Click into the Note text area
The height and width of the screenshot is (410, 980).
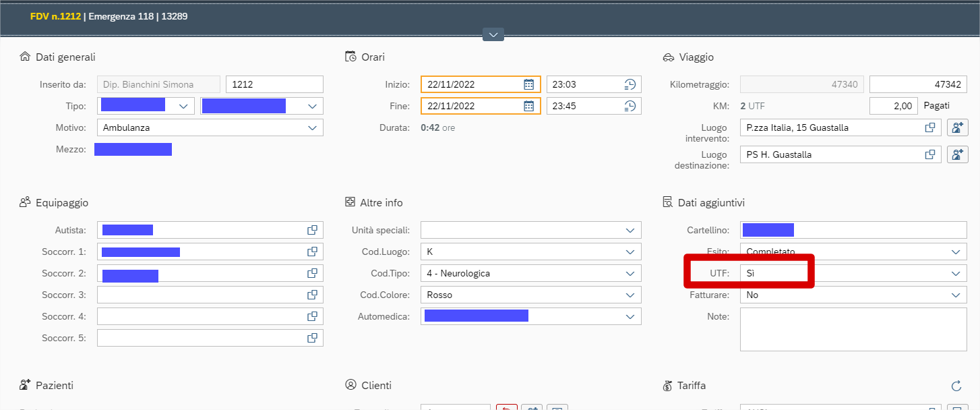[x=853, y=329]
